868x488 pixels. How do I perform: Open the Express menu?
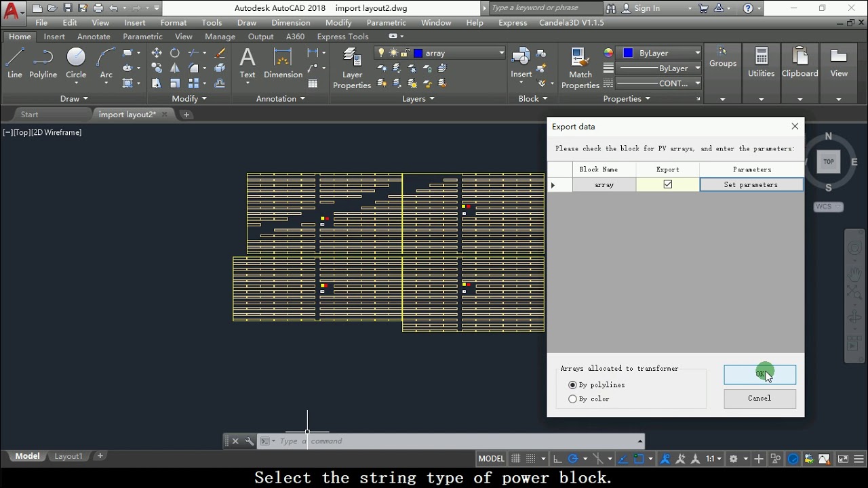[x=513, y=22]
